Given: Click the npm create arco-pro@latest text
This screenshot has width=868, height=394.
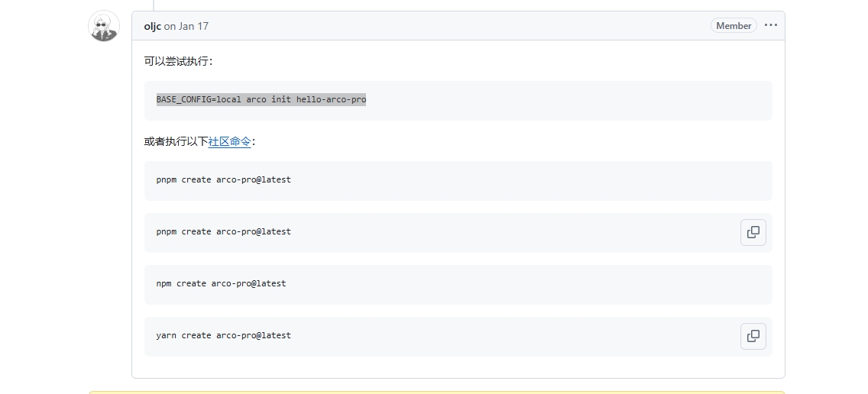Looking at the screenshot, I should pos(221,283).
